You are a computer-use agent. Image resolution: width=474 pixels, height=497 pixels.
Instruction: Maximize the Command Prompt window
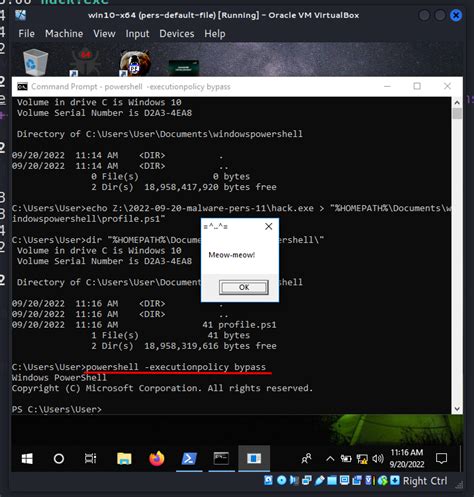tap(417, 86)
